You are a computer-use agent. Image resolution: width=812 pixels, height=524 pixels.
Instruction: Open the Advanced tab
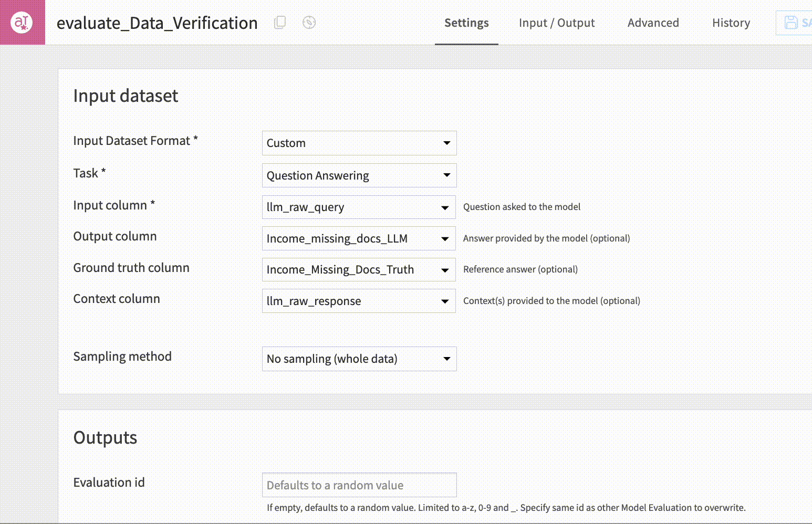tap(653, 23)
